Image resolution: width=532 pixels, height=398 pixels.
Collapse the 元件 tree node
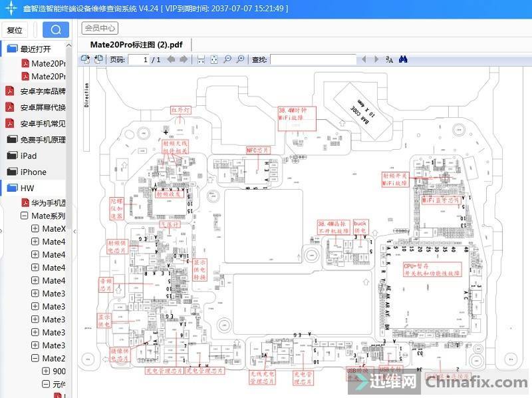46,384
